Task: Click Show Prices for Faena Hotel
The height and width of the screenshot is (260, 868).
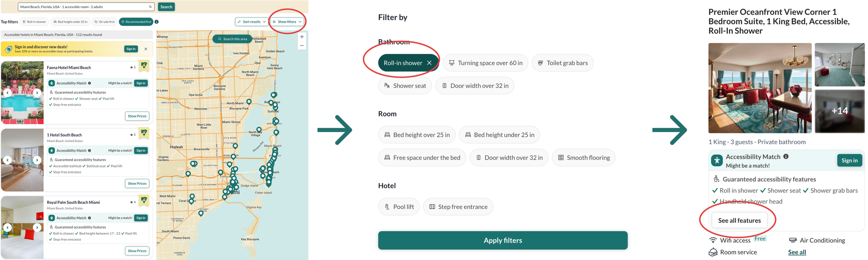Action: [x=137, y=116]
